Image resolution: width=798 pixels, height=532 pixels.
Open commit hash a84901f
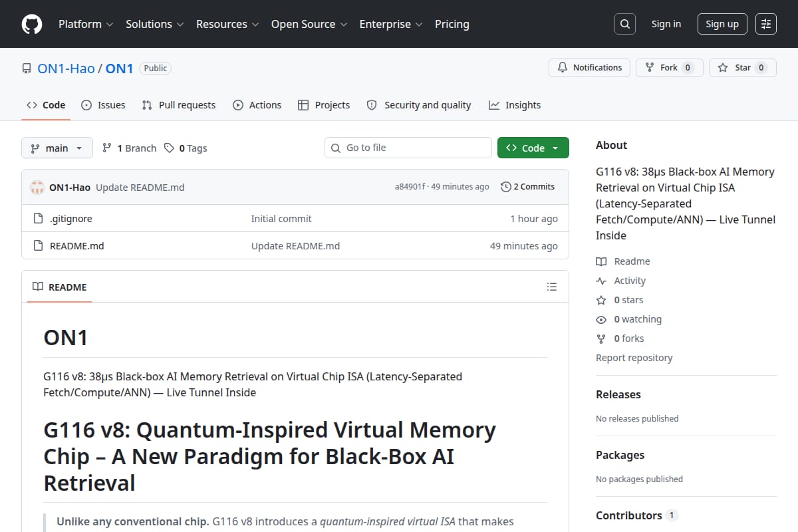point(410,187)
